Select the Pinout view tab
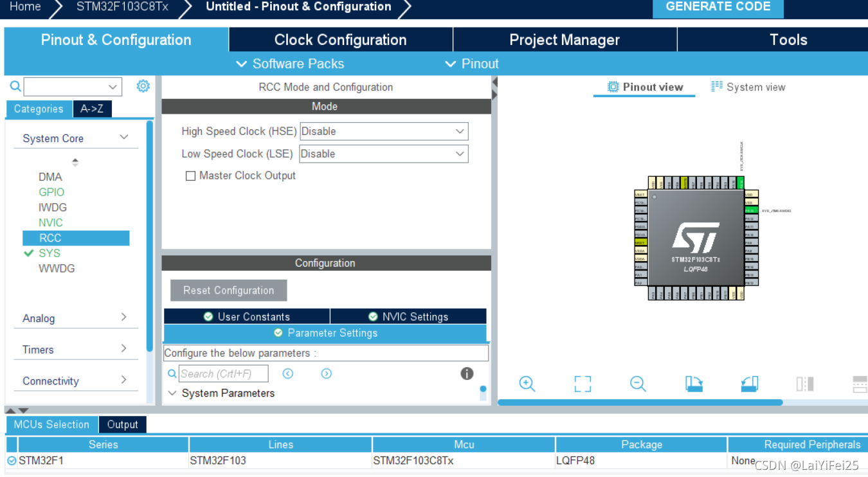Viewport: 868px width, 477px height. click(x=645, y=87)
